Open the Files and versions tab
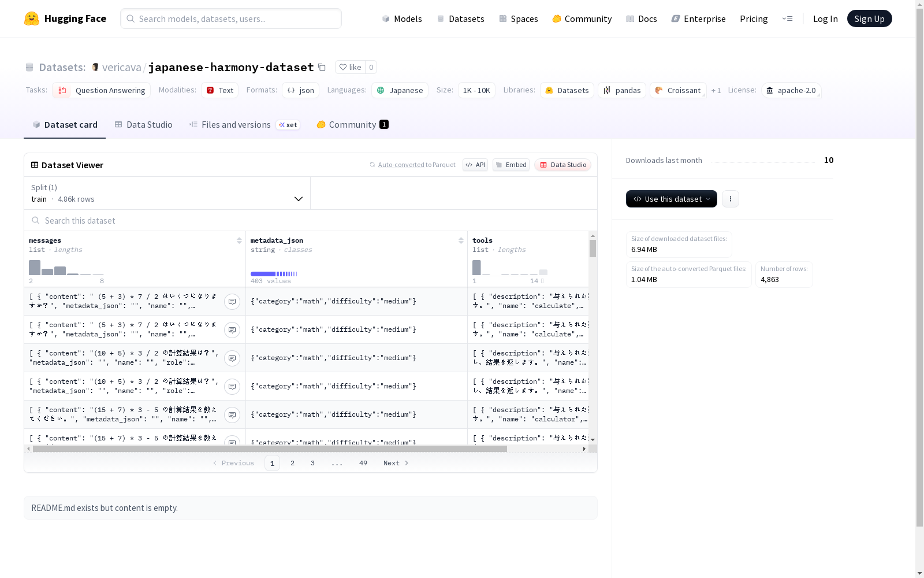 244,125
